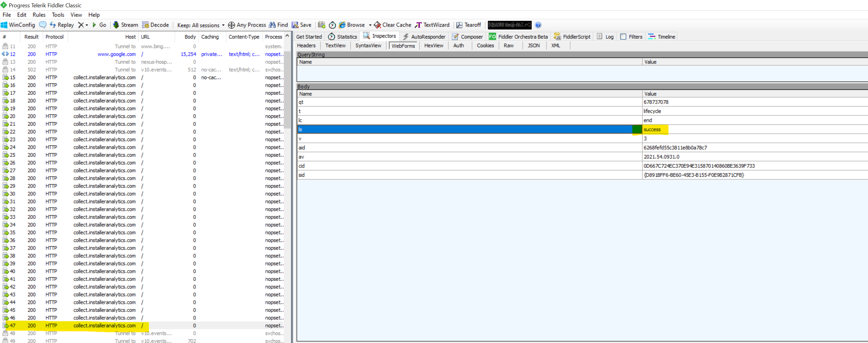Screen dimensions: 868x343
Task: Click the Clear Cache toolbar button
Action: tap(393, 25)
